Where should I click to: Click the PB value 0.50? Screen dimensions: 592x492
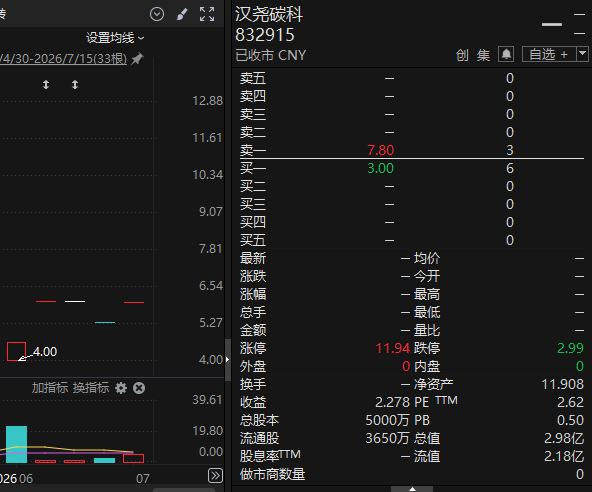[x=570, y=420]
